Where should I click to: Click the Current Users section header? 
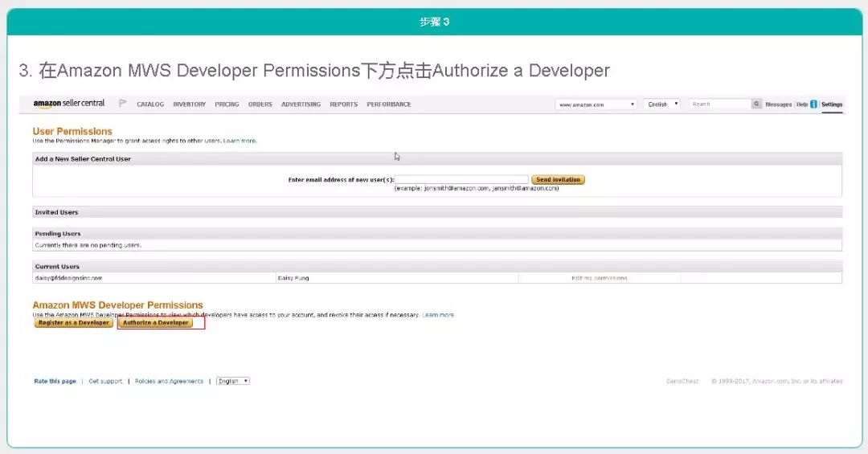coord(437,266)
